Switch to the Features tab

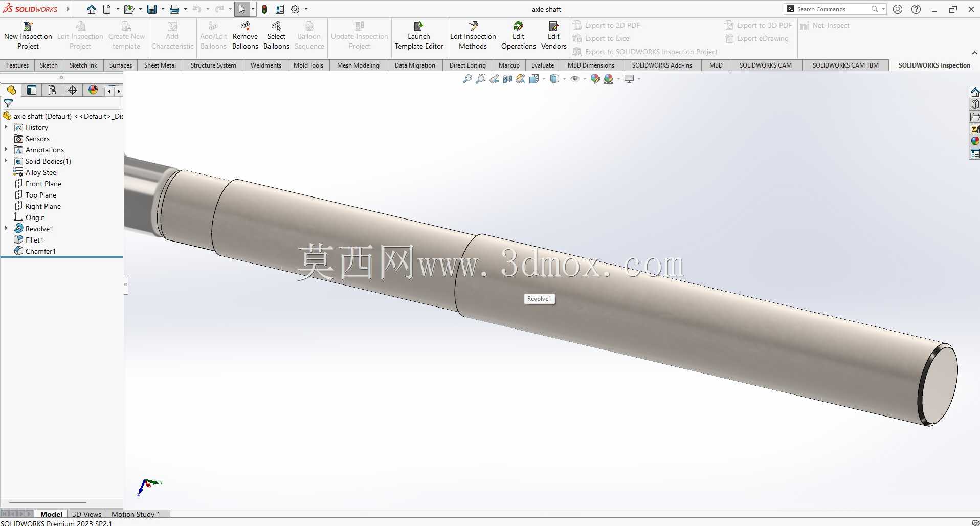tap(17, 65)
